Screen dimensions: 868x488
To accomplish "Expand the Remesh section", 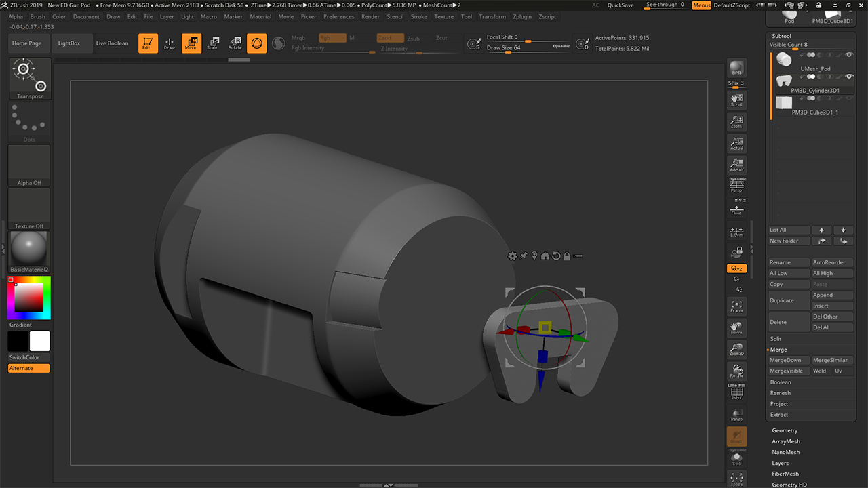I will point(781,392).
